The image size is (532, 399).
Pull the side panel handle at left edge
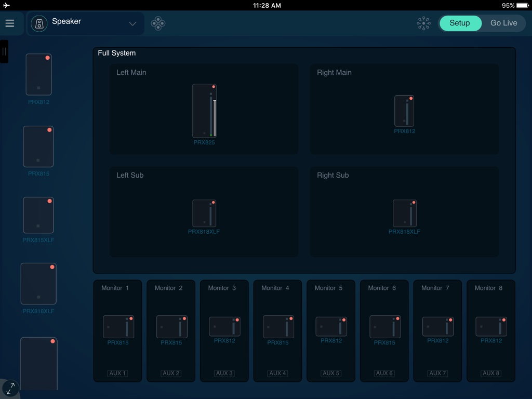pyautogui.click(x=4, y=51)
